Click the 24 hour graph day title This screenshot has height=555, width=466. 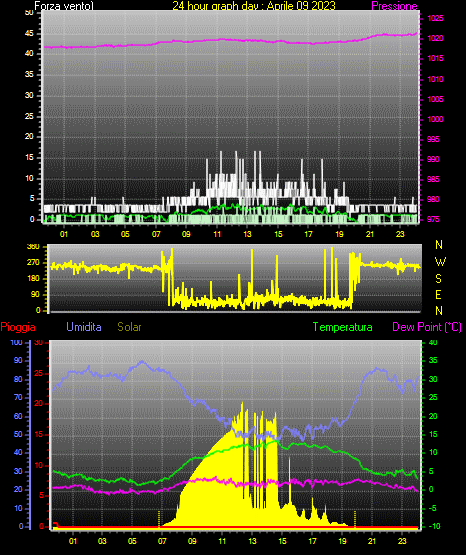point(254,6)
